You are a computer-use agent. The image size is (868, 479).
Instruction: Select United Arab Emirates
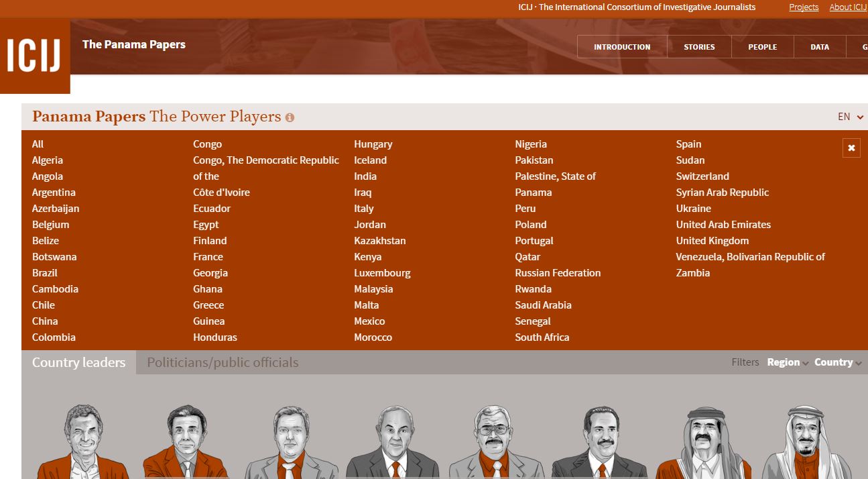(x=723, y=225)
